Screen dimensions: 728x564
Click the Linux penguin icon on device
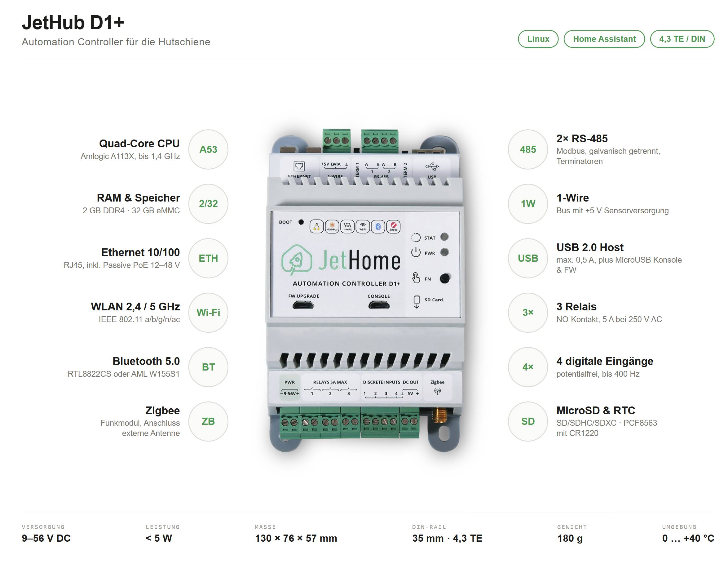point(317,227)
